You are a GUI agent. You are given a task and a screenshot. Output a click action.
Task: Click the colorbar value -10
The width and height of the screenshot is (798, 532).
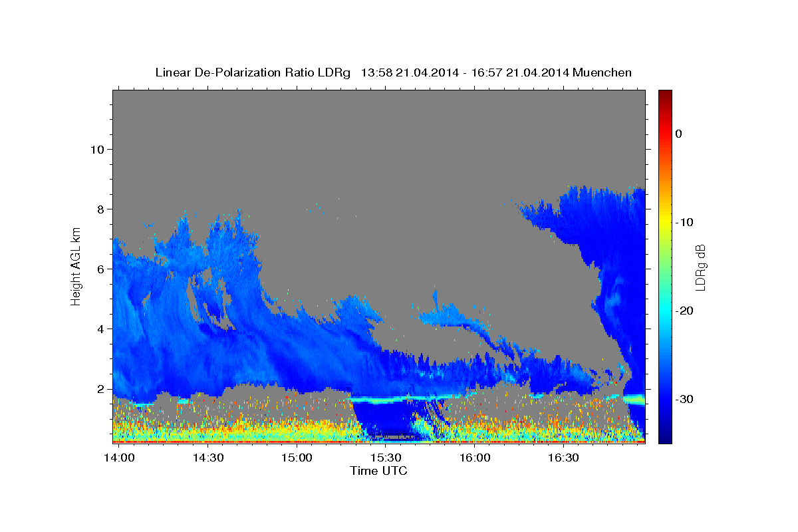(x=684, y=222)
